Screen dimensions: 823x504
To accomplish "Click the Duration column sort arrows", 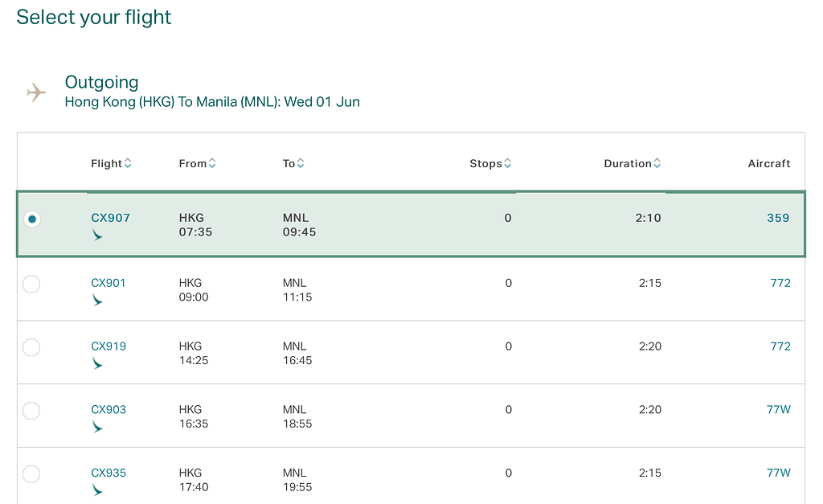I will click(657, 162).
